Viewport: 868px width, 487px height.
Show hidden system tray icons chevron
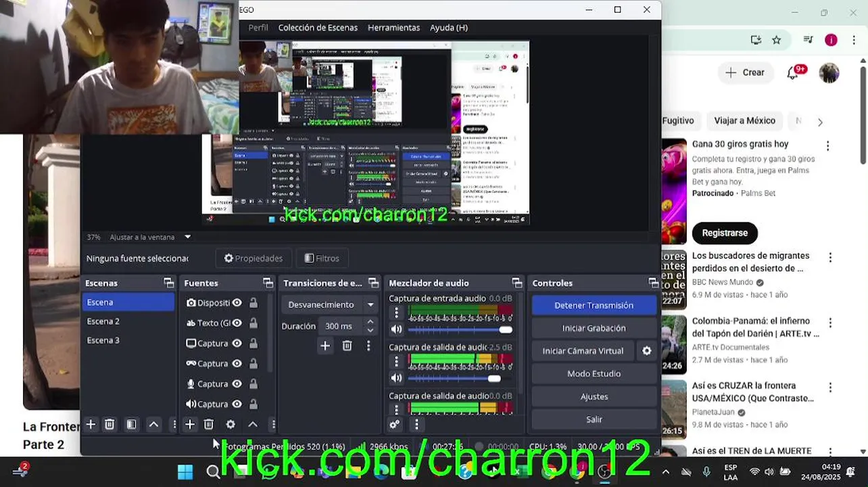(665, 471)
